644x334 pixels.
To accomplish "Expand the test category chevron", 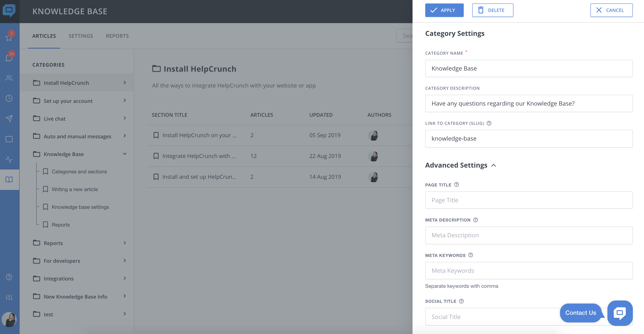I will click(x=125, y=314).
